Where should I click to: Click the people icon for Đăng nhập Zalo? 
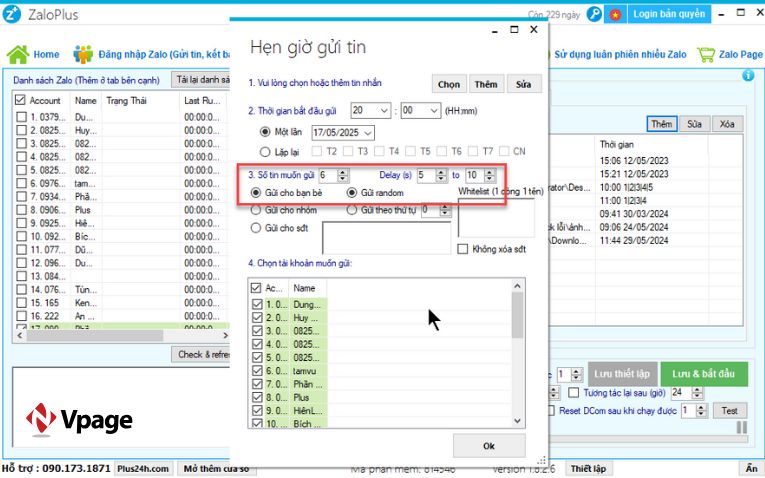(83, 54)
